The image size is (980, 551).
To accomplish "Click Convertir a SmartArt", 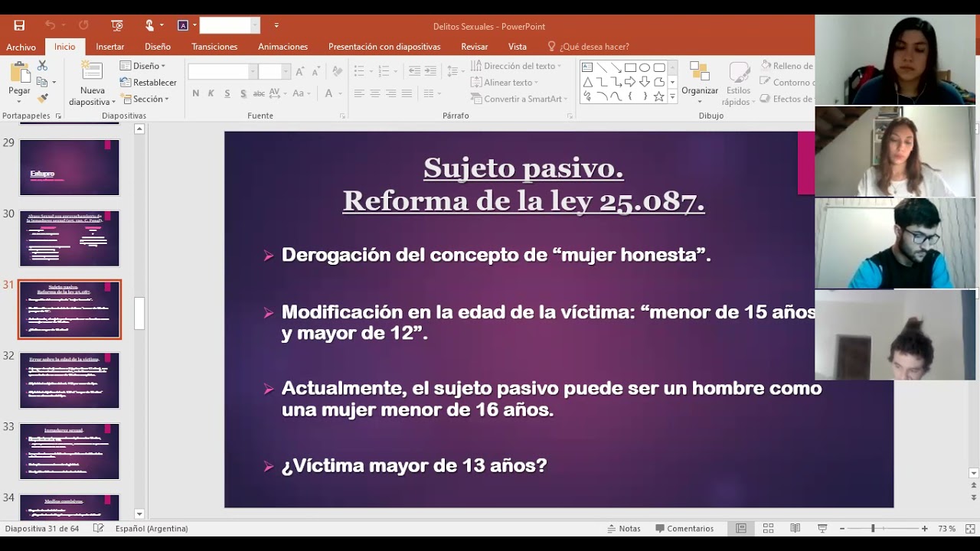I will tap(519, 99).
